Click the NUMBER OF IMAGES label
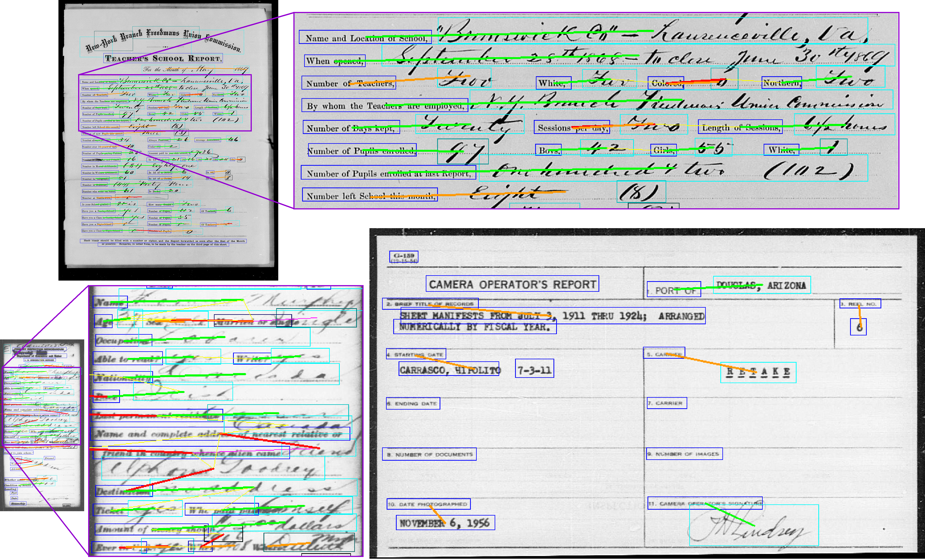Viewport: 925px width, 560px height. 684,453
